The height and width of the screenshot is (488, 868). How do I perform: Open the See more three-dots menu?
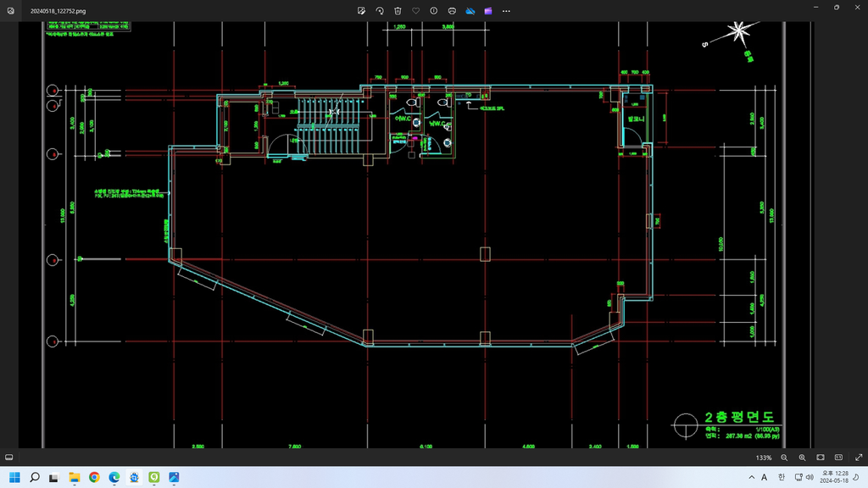coord(507,11)
